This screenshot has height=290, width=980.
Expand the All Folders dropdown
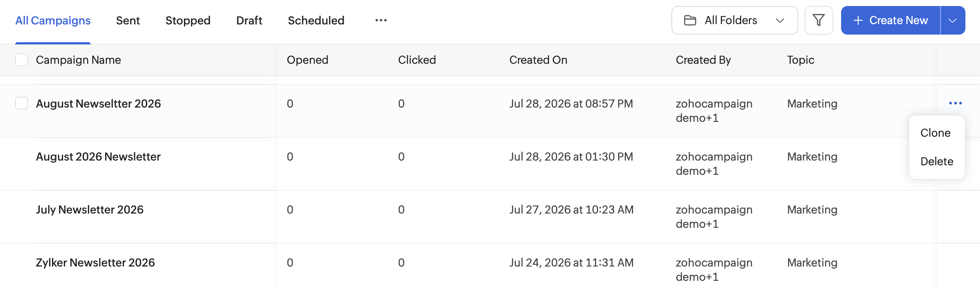[734, 20]
